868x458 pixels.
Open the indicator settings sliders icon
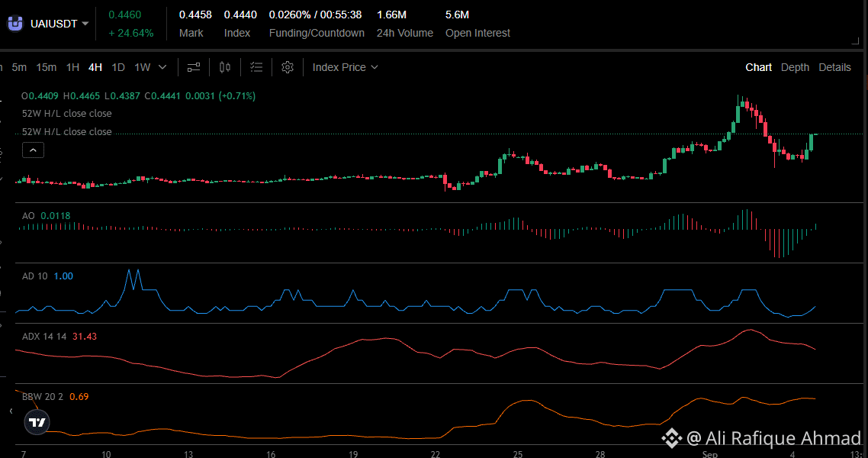click(x=193, y=67)
